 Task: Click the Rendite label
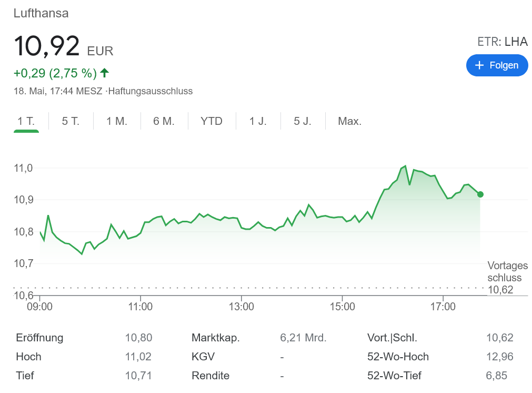[210, 376]
